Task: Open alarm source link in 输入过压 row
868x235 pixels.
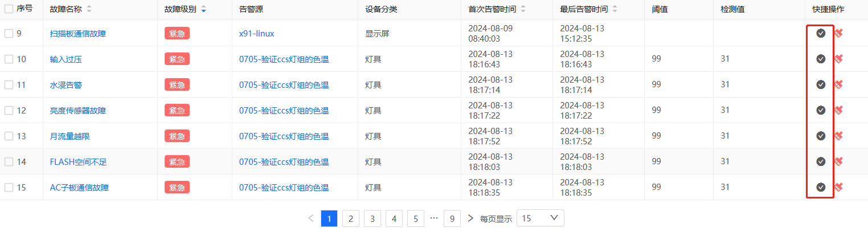Action: point(284,59)
